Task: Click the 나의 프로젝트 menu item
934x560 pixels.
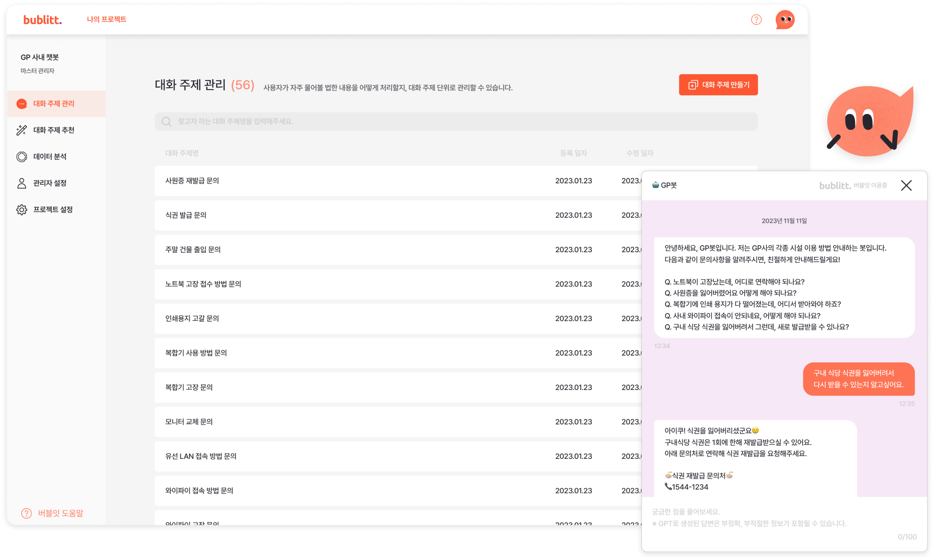Action: [106, 19]
